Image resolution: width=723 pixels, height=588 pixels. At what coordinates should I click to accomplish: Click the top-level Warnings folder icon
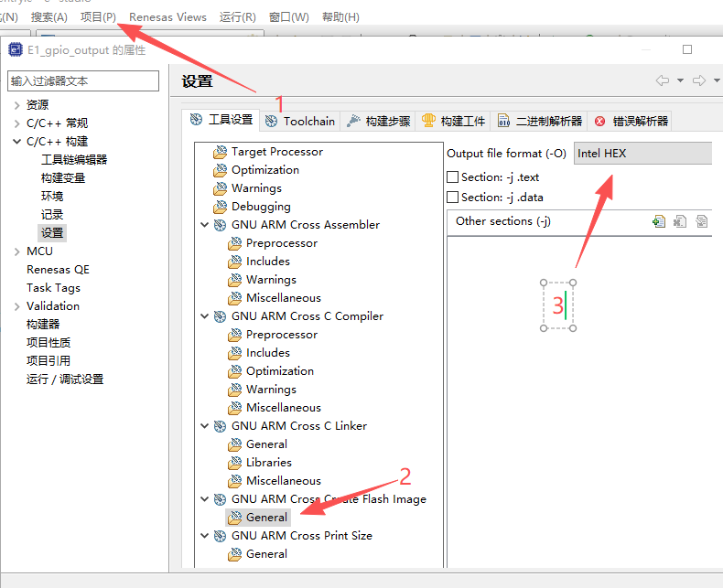point(221,188)
